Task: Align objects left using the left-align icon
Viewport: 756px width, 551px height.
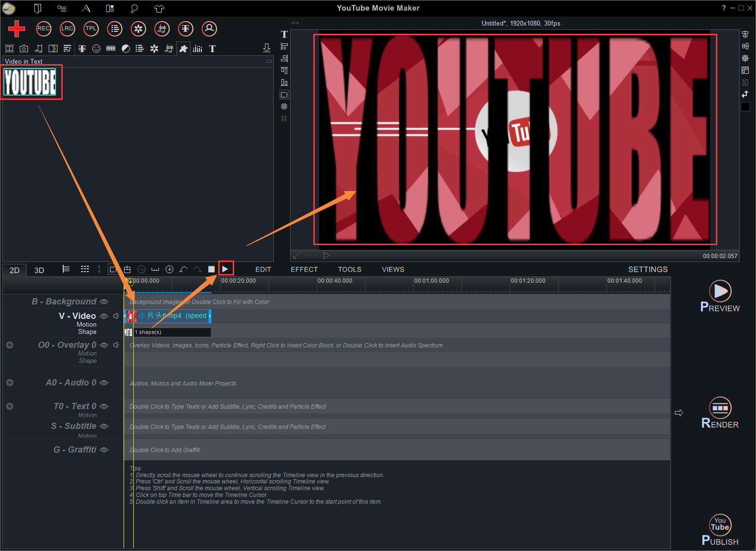Action: click(x=284, y=46)
